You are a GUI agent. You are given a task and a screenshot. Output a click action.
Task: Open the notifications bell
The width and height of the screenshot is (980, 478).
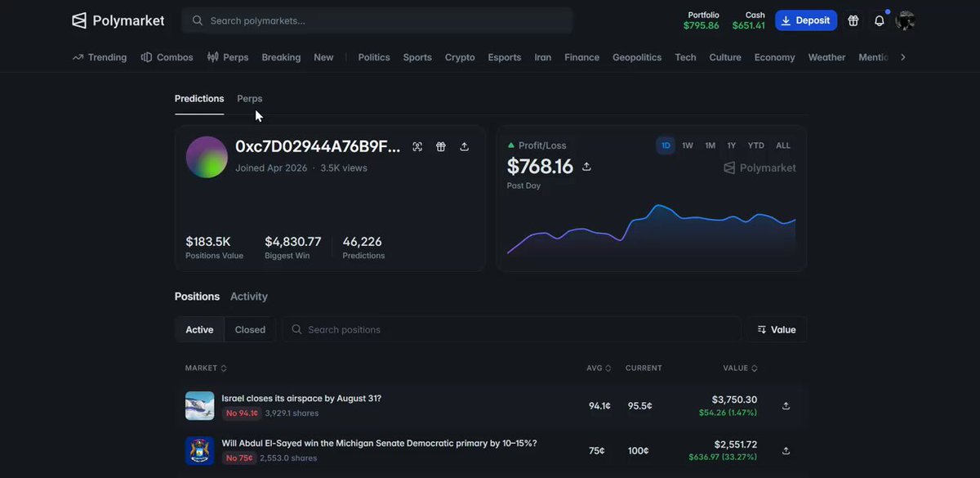coord(880,20)
